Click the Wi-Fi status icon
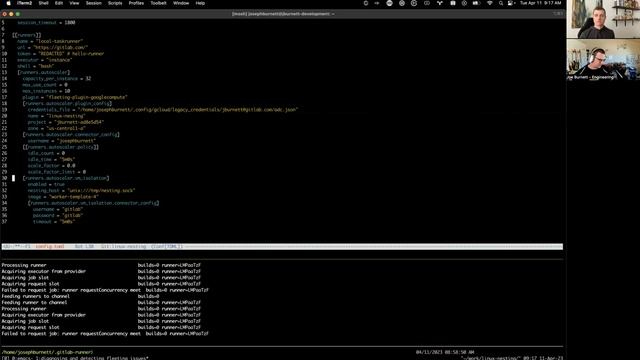The height and width of the screenshot is (360, 640). point(489,3)
